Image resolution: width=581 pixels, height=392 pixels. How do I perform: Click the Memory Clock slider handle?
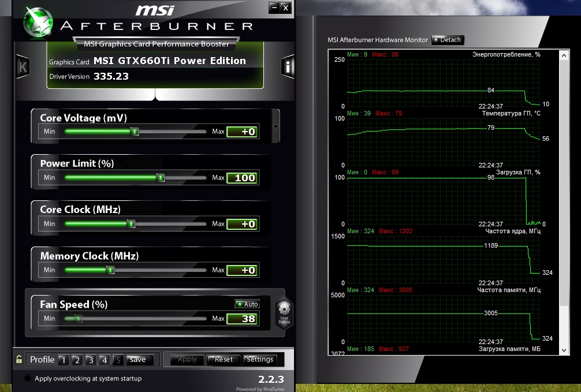(110, 270)
